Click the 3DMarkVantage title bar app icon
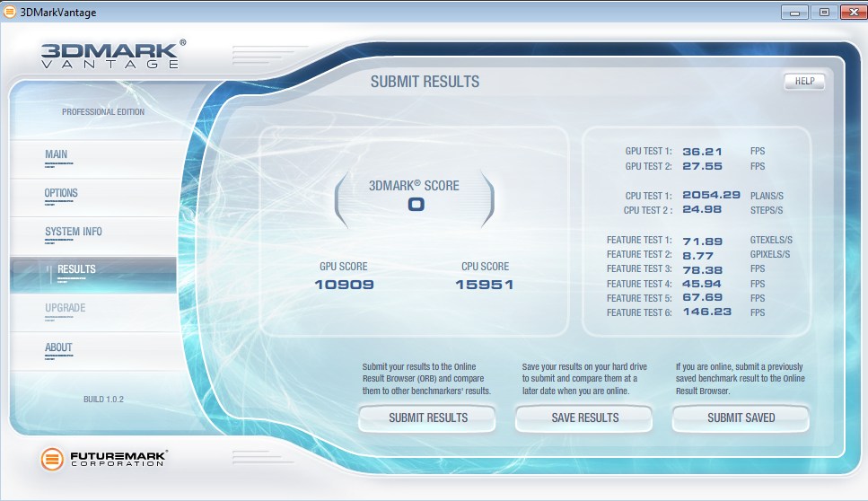 [9, 12]
